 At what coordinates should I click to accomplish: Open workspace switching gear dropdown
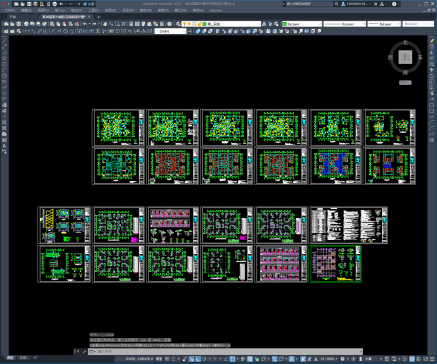[x=343, y=359]
